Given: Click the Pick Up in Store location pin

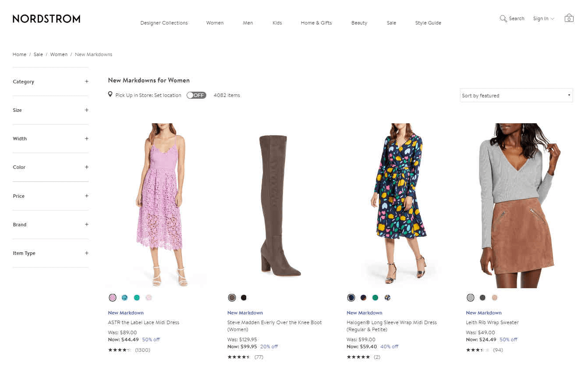Looking at the screenshot, I should (110, 94).
